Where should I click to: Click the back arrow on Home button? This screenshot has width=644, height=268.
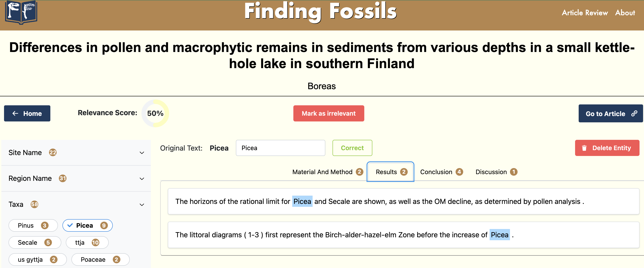point(15,113)
